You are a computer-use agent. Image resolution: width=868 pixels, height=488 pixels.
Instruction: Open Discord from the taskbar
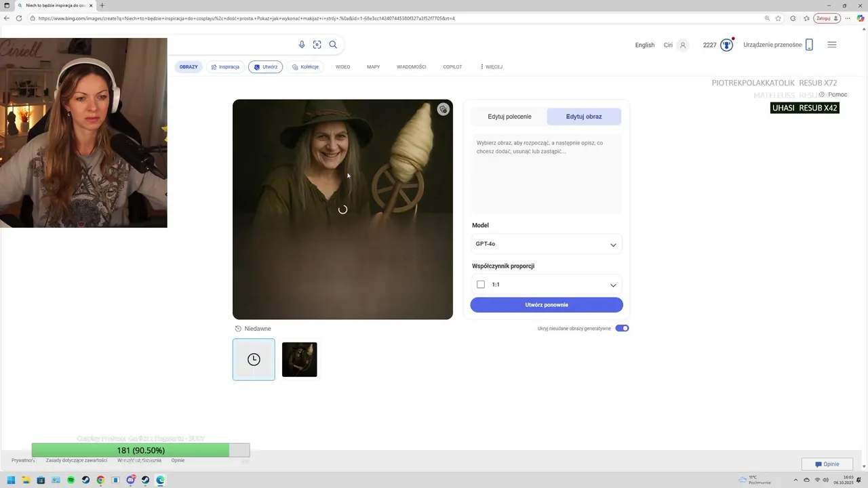pos(131,480)
